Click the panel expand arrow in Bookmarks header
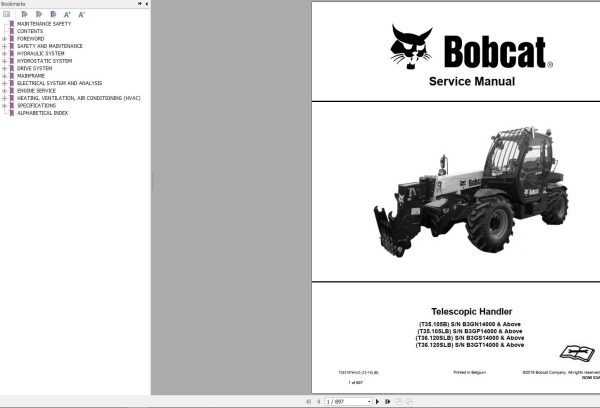600x408 pixels. (140, 3)
